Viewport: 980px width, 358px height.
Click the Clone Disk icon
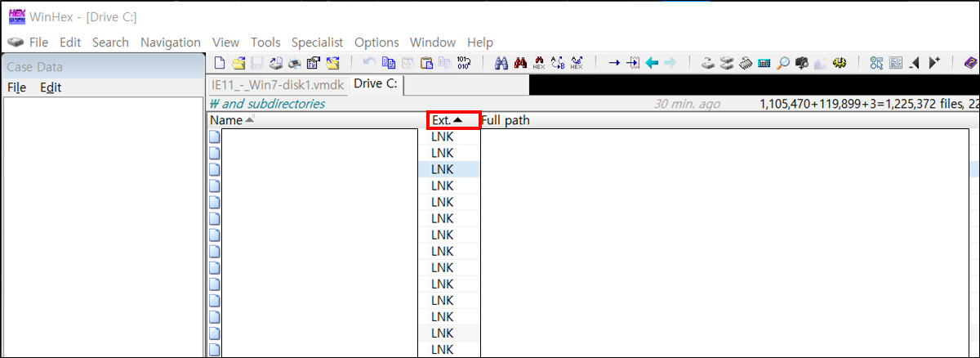709,62
